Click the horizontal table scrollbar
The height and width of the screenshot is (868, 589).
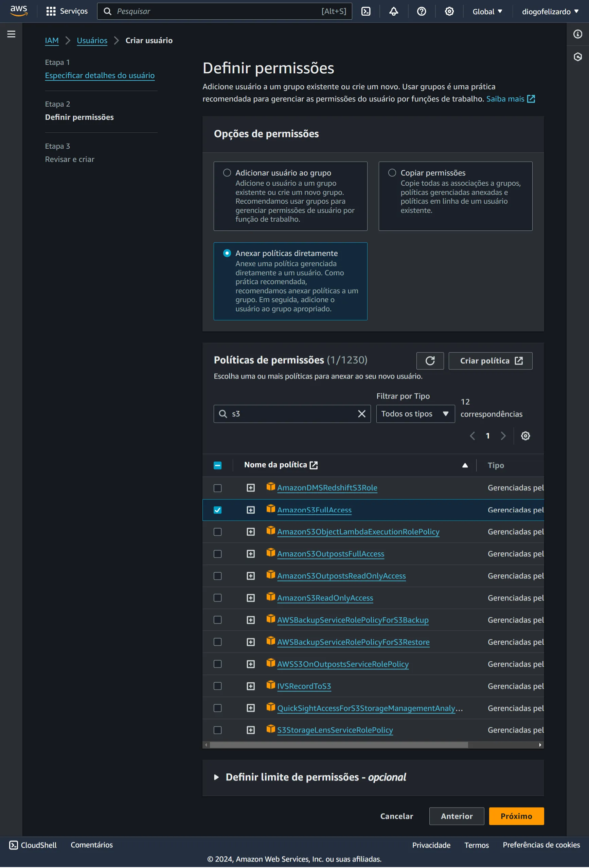click(x=339, y=745)
